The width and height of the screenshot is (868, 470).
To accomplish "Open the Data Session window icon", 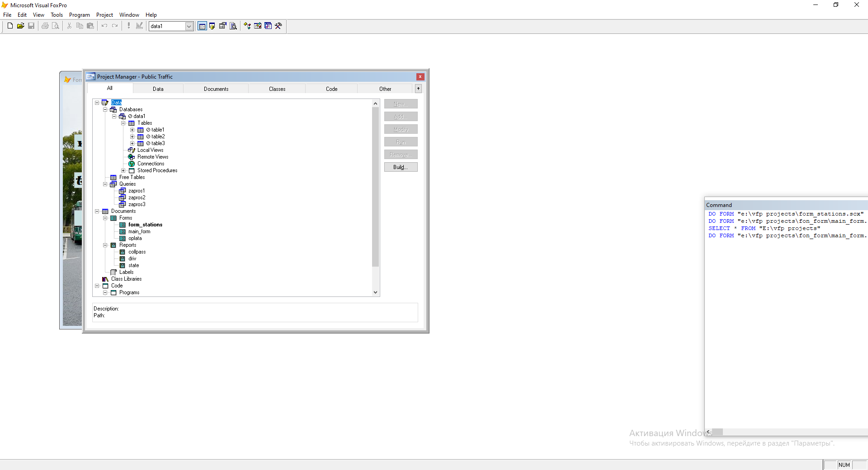I will coord(212,26).
